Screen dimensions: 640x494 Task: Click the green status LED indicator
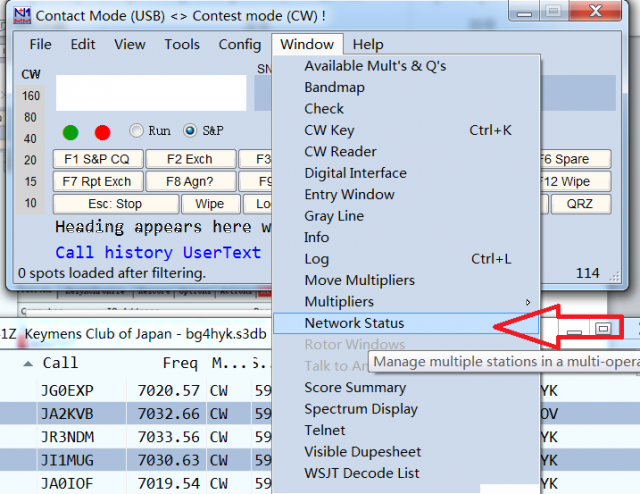[71, 132]
